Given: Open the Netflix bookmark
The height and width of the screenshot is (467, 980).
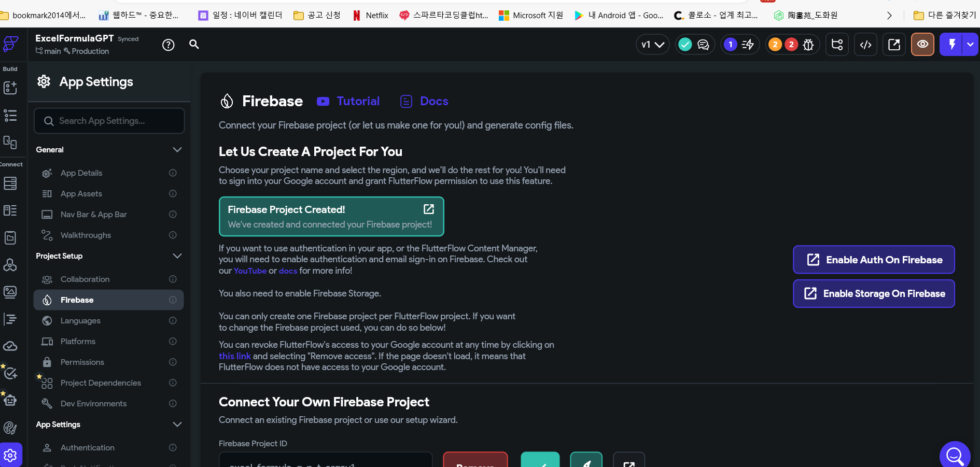Looking at the screenshot, I should point(371,16).
